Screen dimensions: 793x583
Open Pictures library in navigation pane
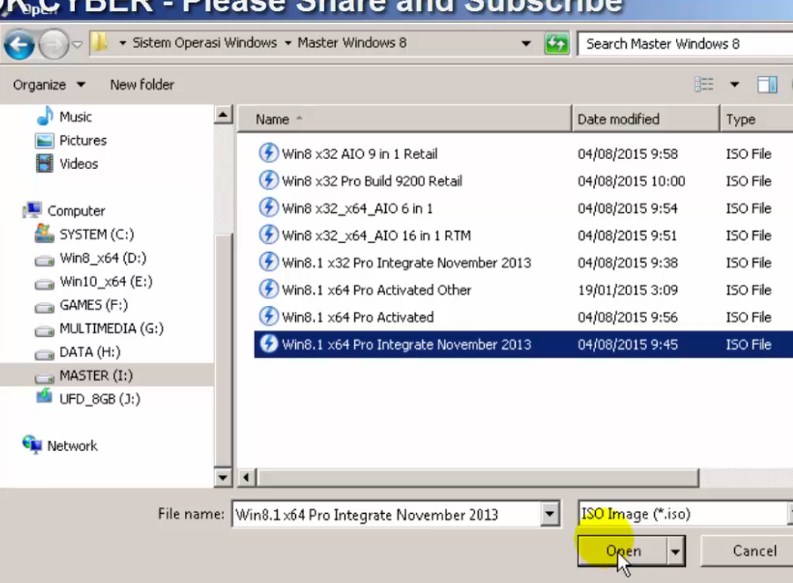71,141
